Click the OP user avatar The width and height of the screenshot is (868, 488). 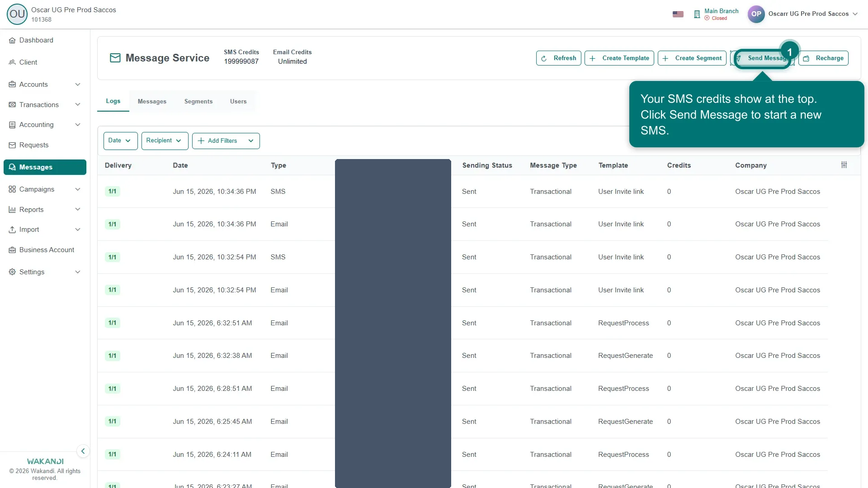[x=756, y=14]
